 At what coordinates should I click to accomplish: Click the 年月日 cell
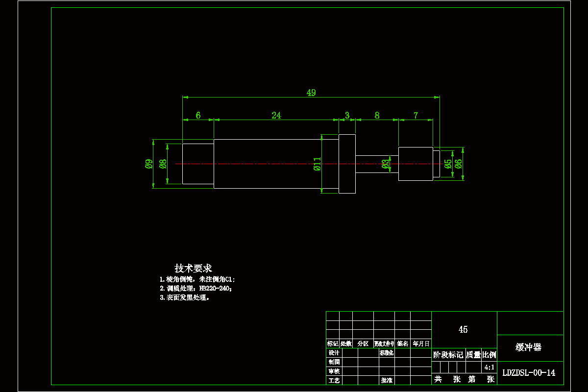[x=421, y=344]
